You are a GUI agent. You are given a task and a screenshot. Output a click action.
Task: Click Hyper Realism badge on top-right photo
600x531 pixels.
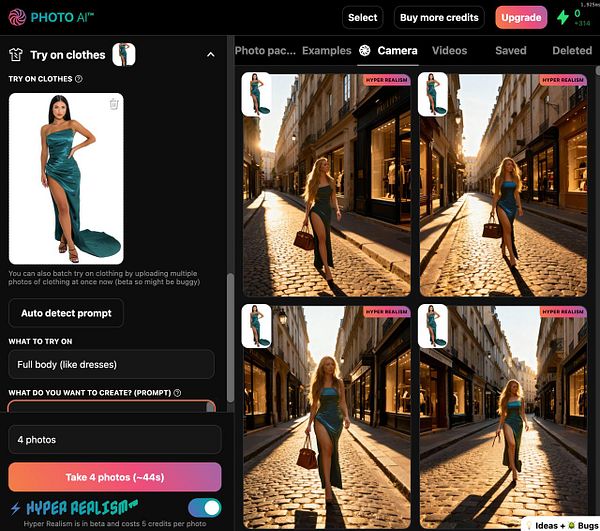pyautogui.click(x=563, y=80)
